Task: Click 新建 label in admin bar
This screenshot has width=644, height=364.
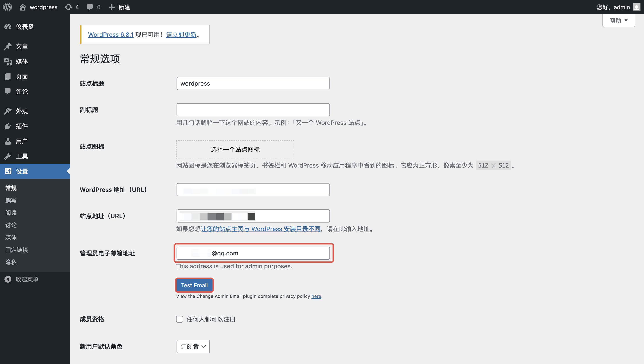Action: pyautogui.click(x=124, y=7)
